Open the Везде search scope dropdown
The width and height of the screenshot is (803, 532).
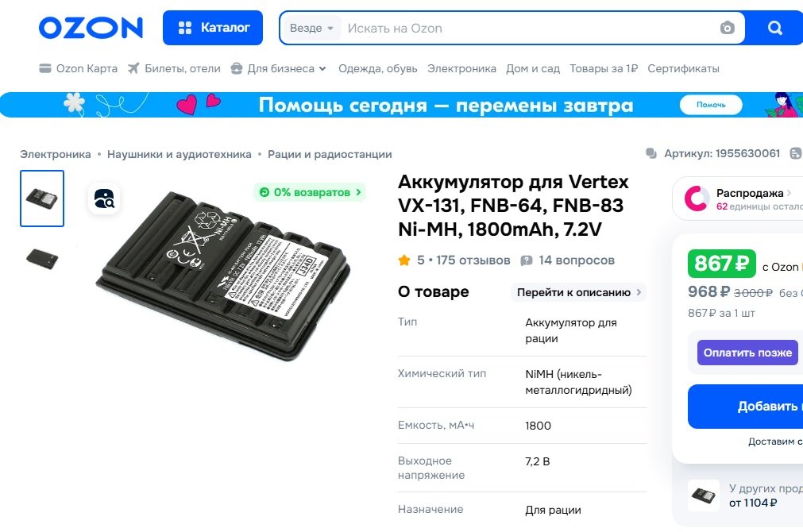(311, 28)
